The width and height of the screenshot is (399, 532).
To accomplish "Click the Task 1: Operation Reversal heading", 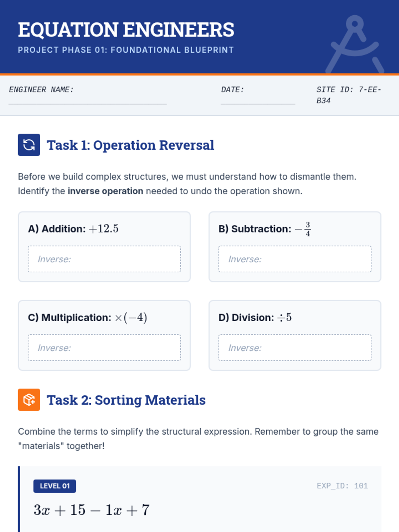I will coord(130,145).
